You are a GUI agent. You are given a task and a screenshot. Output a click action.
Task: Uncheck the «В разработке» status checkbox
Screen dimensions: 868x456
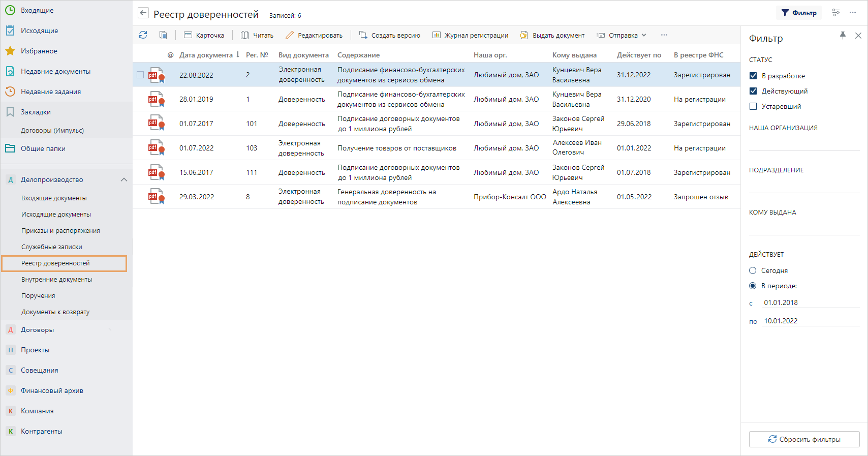click(753, 76)
